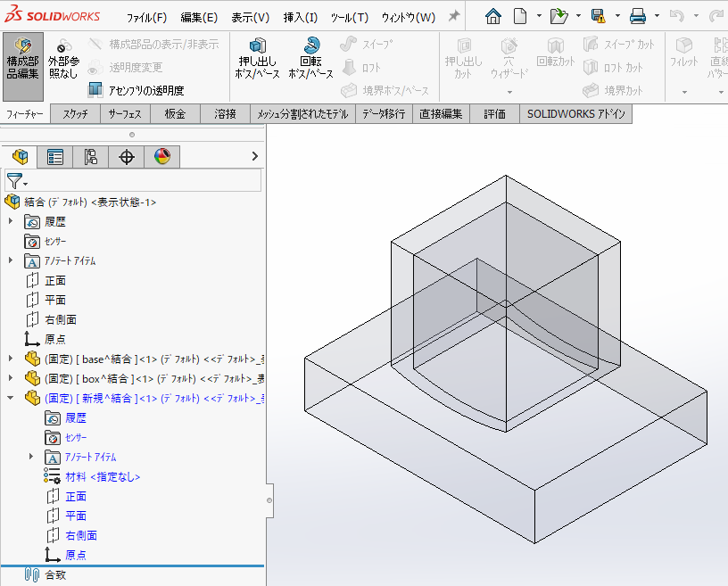Switch to the 評価 tab
728x586 pixels.
point(494,114)
